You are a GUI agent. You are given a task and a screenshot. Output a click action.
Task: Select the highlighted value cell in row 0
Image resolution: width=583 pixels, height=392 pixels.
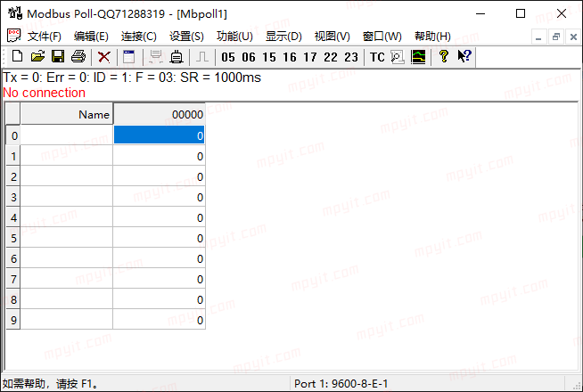pyautogui.click(x=160, y=135)
